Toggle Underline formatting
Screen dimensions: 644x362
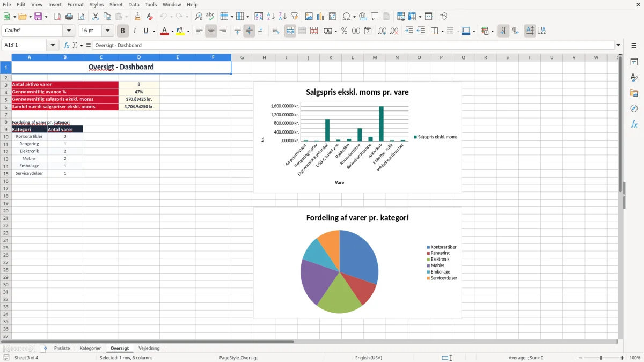click(145, 31)
